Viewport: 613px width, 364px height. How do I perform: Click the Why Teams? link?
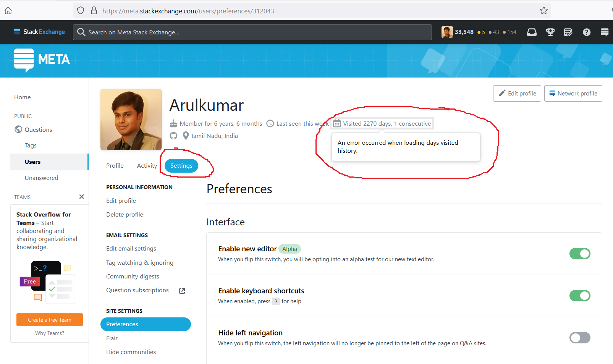pos(50,333)
